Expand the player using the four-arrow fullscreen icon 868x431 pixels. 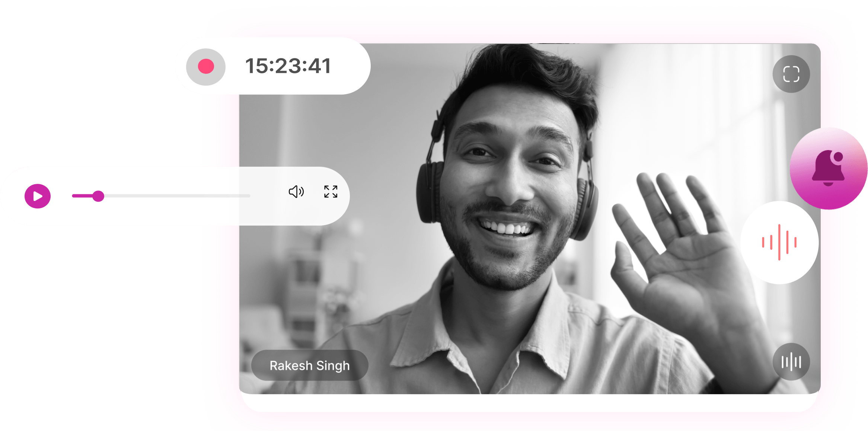331,192
